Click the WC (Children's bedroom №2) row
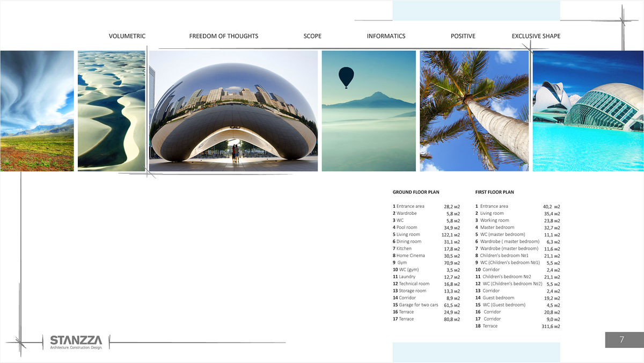644x363 pixels. (x=517, y=284)
